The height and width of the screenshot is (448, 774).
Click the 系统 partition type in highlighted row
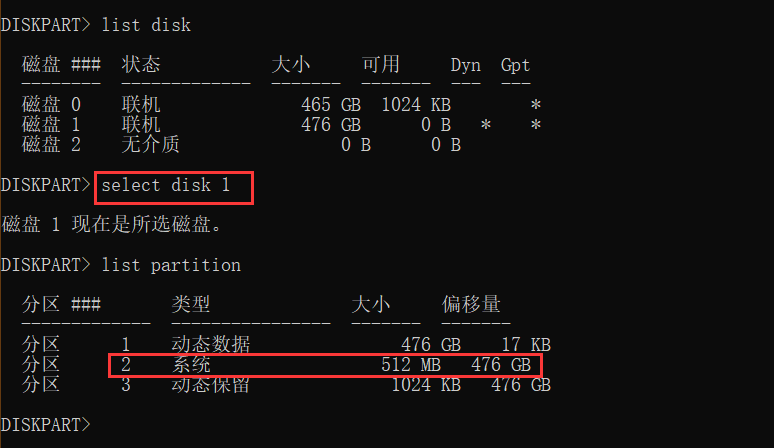pyautogui.click(x=191, y=365)
